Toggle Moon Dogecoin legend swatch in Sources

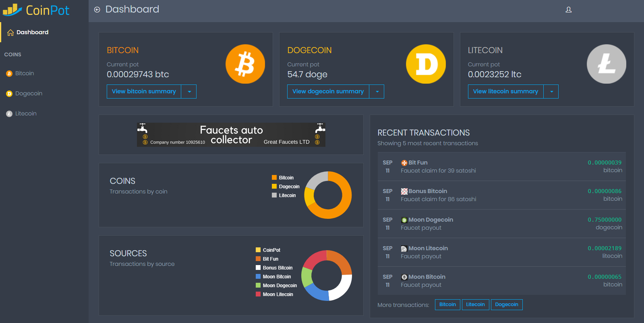258,285
